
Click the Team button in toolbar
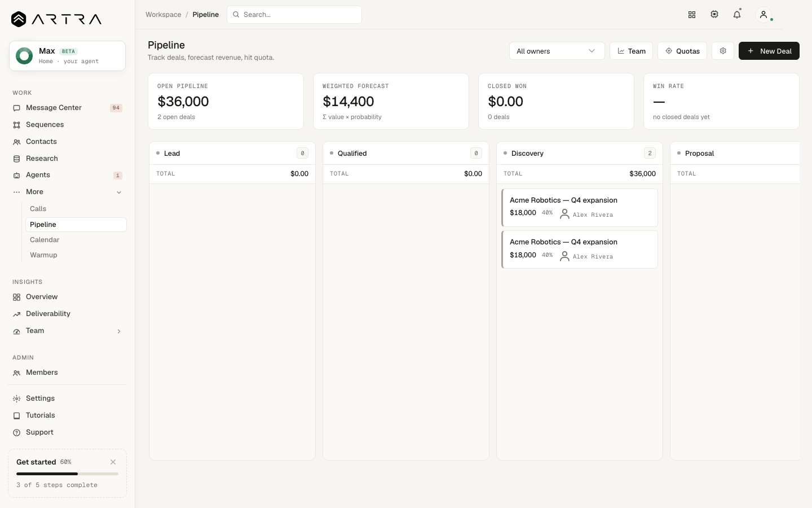pos(632,51)
